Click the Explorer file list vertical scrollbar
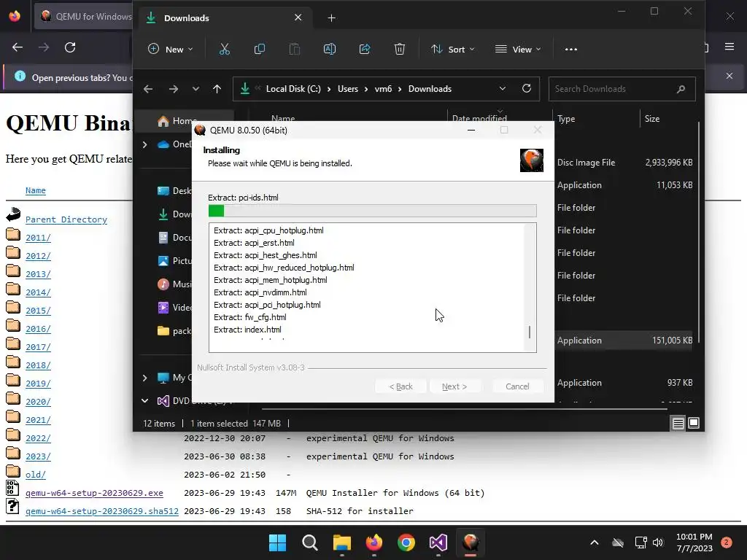747x560 pixels. tap(698, 232)
